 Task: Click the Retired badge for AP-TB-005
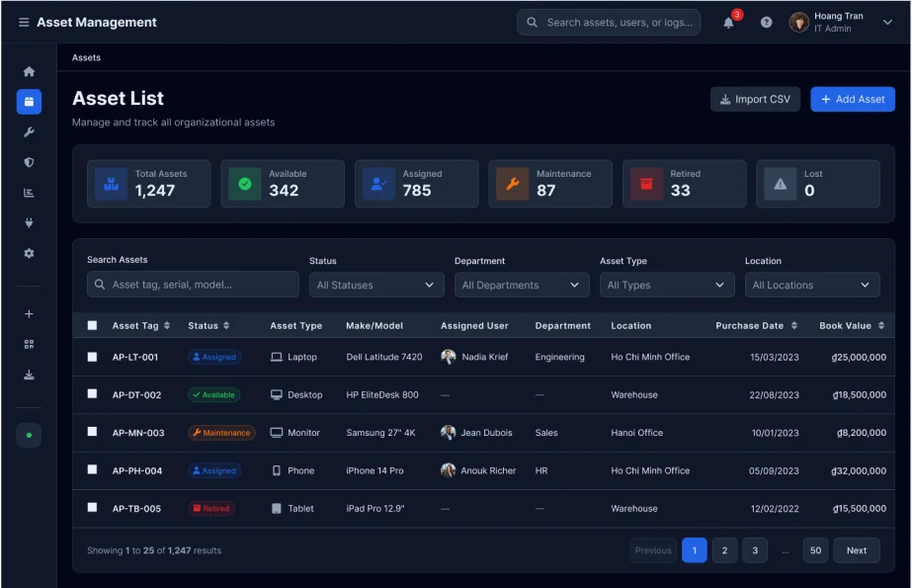pos(211,508)
